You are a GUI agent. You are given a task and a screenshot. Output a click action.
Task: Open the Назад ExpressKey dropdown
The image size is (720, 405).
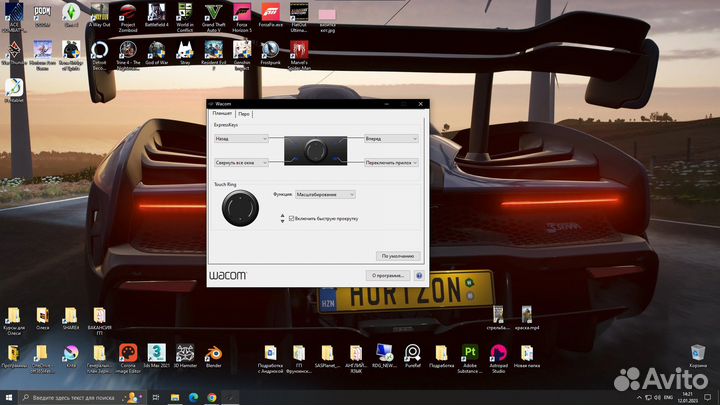point(241,139)
